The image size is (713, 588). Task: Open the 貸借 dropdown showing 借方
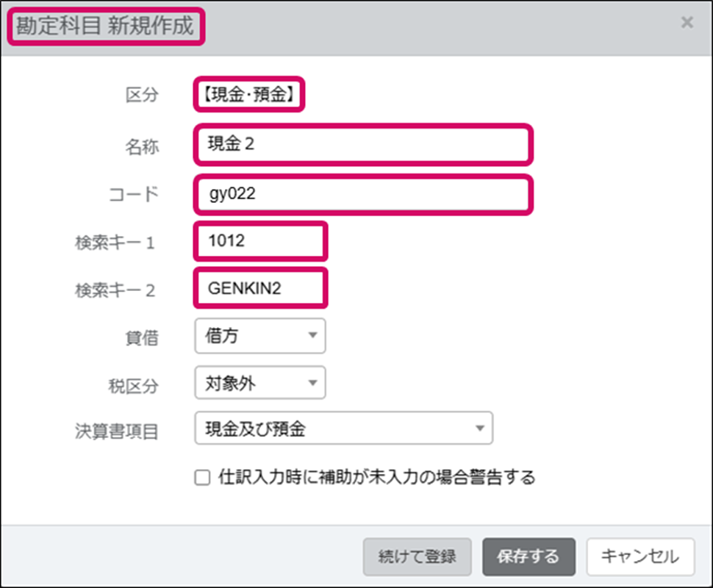[260, 336]
